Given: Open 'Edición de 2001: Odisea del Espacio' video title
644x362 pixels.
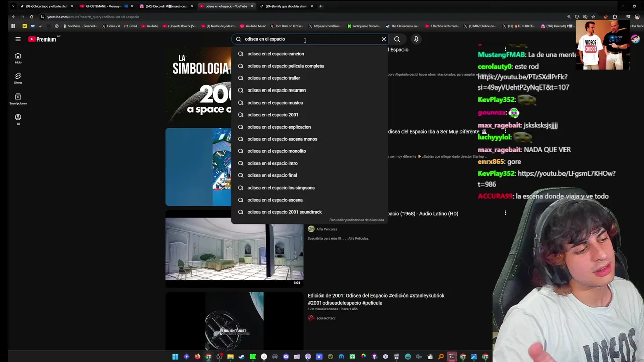Looking at the screenshot, I should coord(376,299).
